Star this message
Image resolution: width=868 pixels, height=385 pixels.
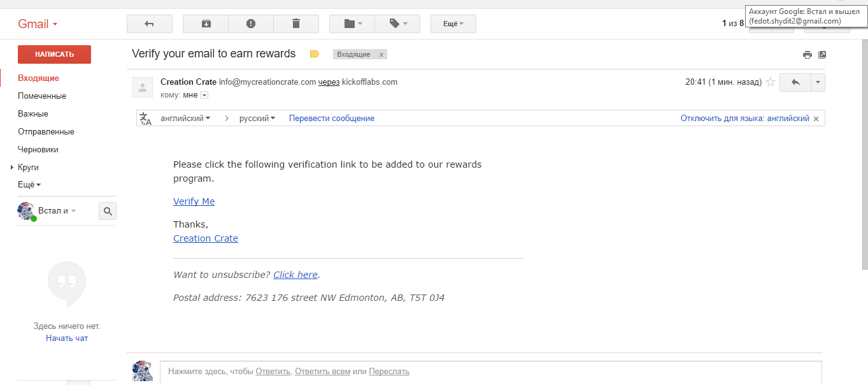click(771, 82)
